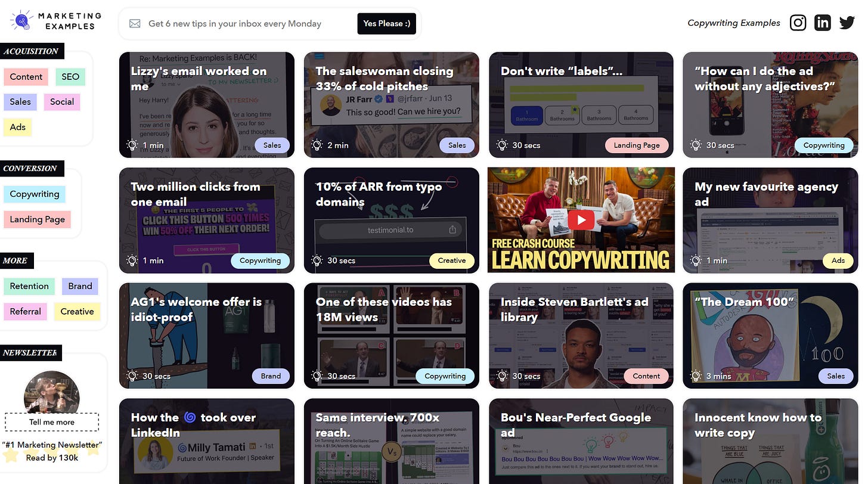The height and width of the screenshot is (484, 868).
Task: Open 'Lizzy's email worked on me' article
Action: 207,105
